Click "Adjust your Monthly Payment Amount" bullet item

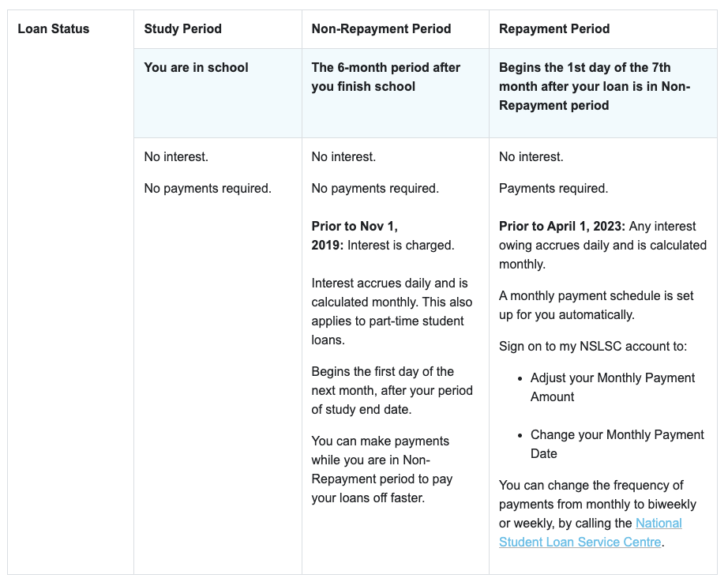click(612, 387)
